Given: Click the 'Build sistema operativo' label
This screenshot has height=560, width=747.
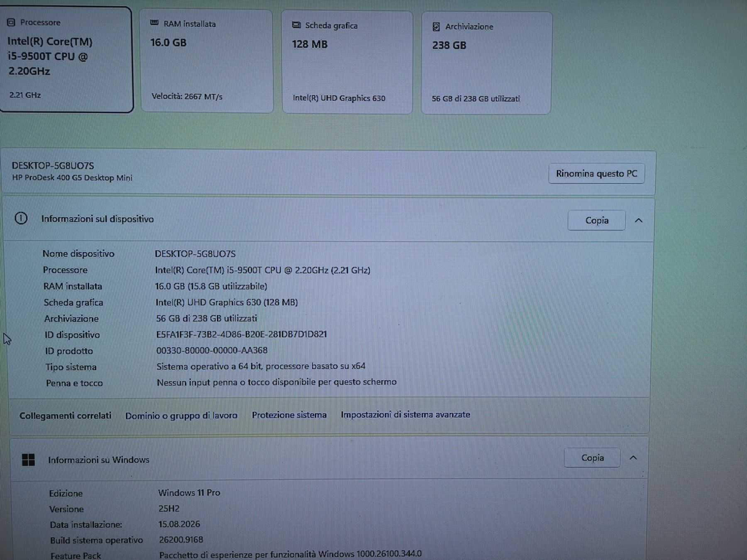Looking at the screenshot, I should tap(96, 541).
